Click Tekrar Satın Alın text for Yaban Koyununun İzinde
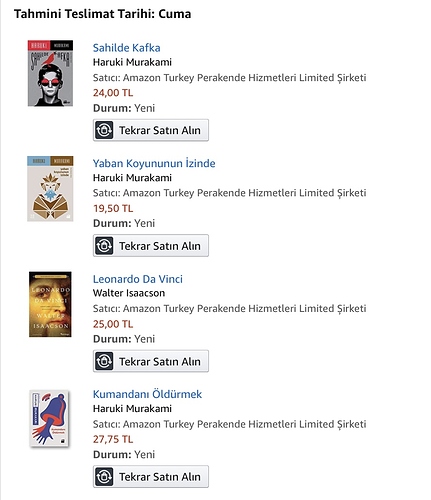The width and height of the screenshot is (431, 500). click(x=160, y=246)
